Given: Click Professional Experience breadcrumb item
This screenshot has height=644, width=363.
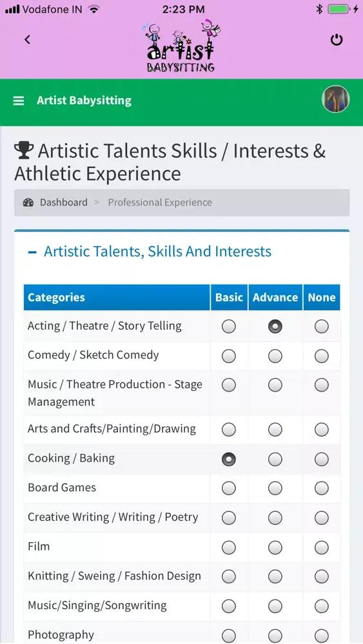Looking at the screenshot, I should coord(160,202).
